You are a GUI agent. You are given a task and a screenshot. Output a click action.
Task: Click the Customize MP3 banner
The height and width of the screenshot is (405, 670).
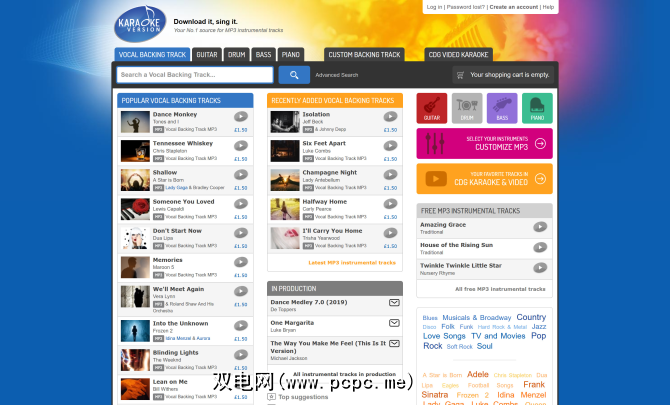pos(485,144)
